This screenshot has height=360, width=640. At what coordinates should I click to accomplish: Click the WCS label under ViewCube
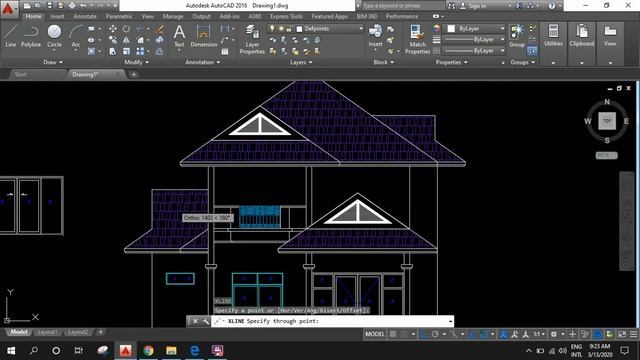click(607, 156)
